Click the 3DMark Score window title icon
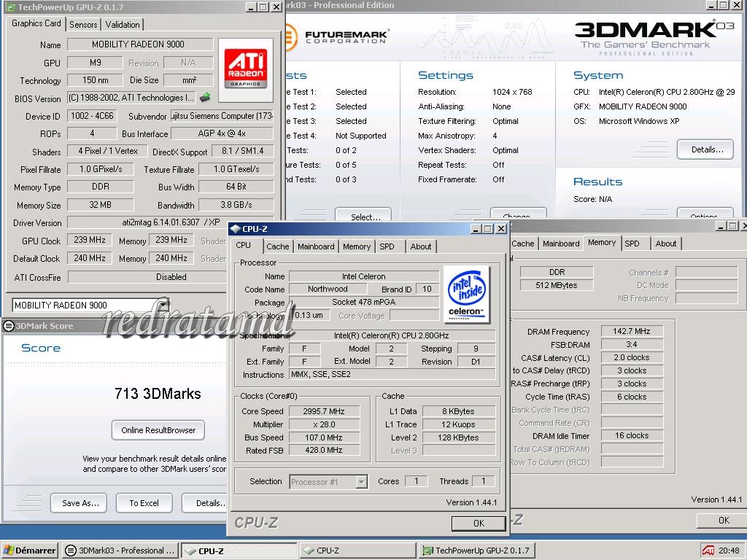 pyautogui.click(x=9, y=326)
